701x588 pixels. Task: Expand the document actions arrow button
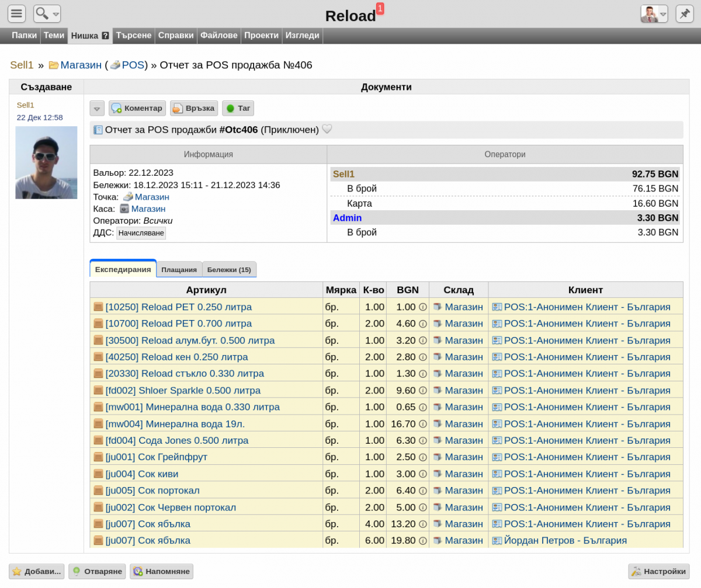tap(97, 108)
